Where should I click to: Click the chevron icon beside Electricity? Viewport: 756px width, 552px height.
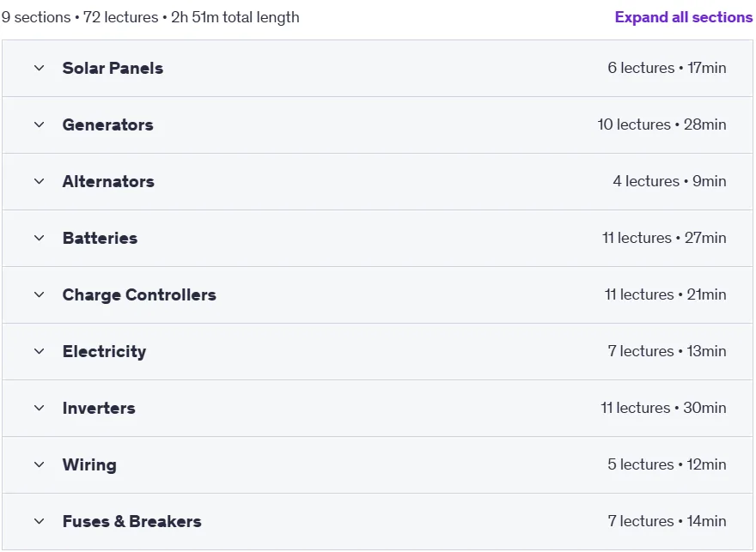39,352
